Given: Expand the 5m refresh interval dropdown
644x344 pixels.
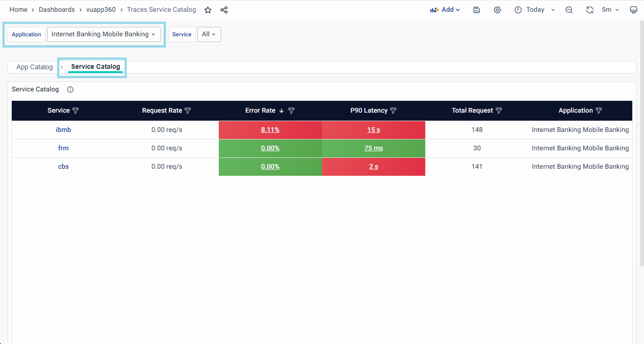Looking at the screenshot, I should pos(611,10).
